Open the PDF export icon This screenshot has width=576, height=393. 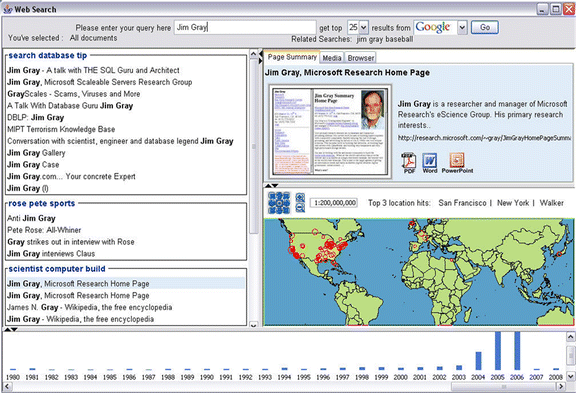[x=409, y=163]
